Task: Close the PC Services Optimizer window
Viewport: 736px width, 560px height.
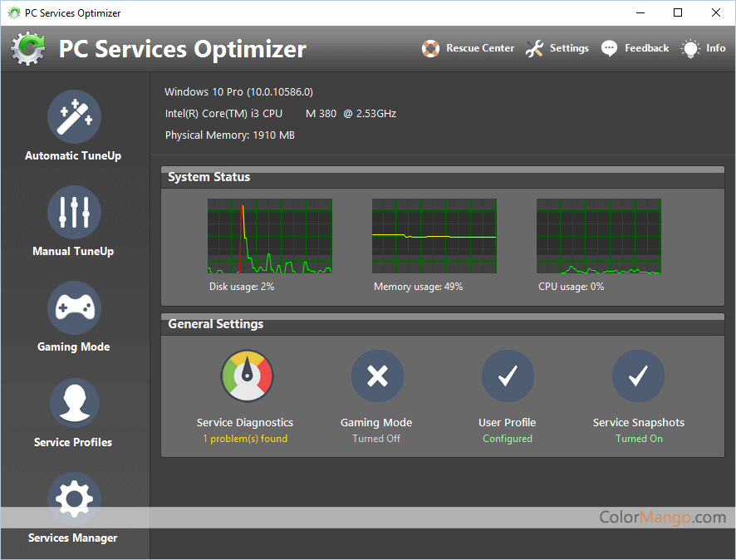Action: click(716, 12)
